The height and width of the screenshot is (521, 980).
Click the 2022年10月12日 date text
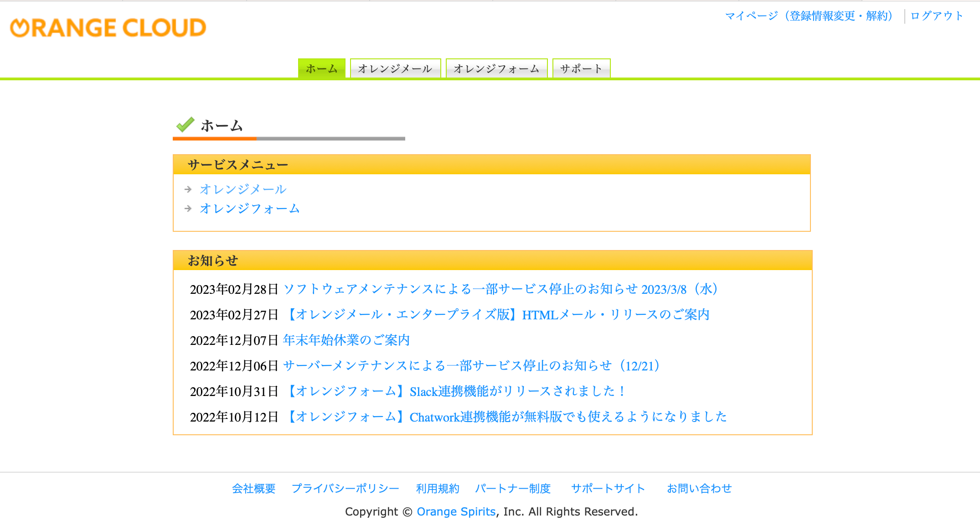pos(234,417)
